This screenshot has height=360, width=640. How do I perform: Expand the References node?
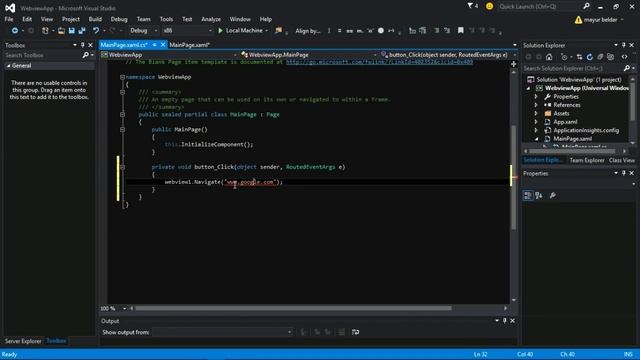(x=536, y=105)
